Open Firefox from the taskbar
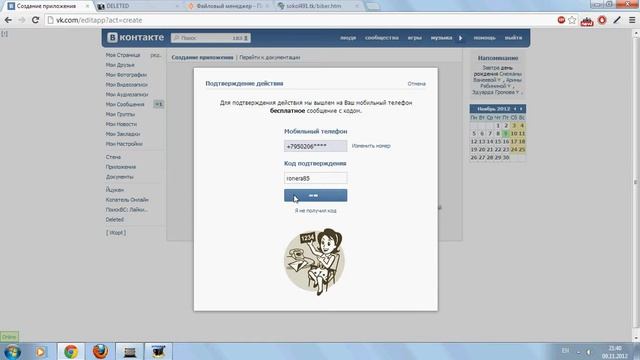This screenshot has height=360, width=640. pyautogui.click(x=100, y=351)
